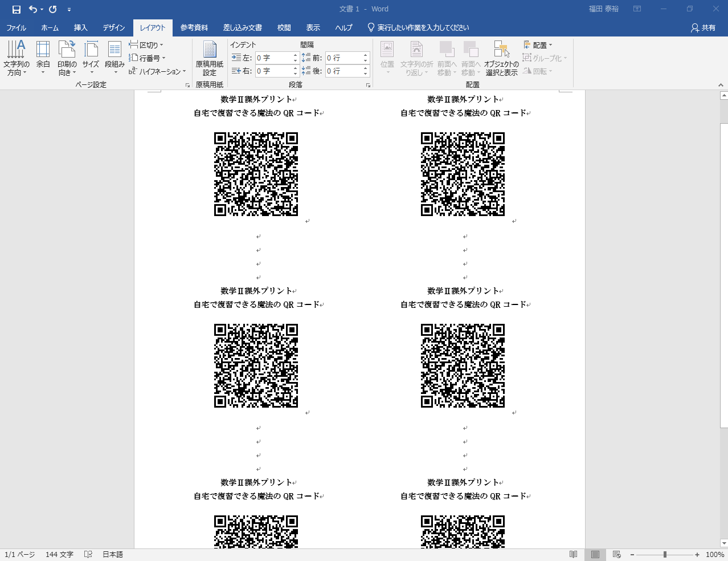Click the spacing 後 after input field
This screenshot has height=561, width=728.
tap(343, 71)
